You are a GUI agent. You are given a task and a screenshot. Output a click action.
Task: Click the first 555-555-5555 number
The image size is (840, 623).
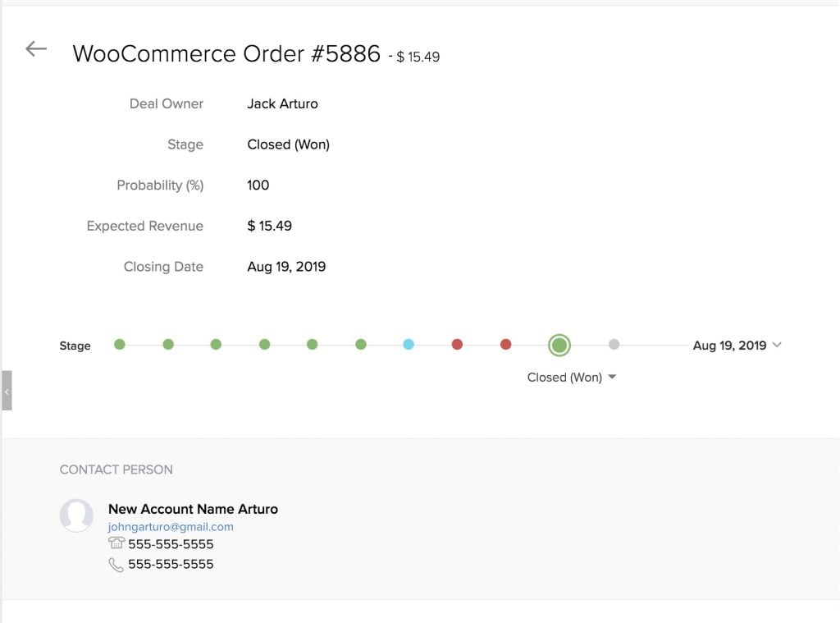(171, 543)
